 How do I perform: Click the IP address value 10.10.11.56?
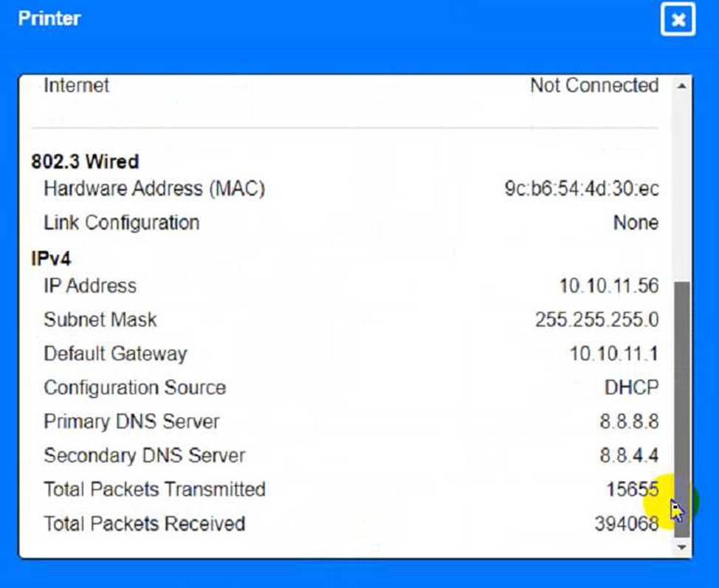pos(608,286)
